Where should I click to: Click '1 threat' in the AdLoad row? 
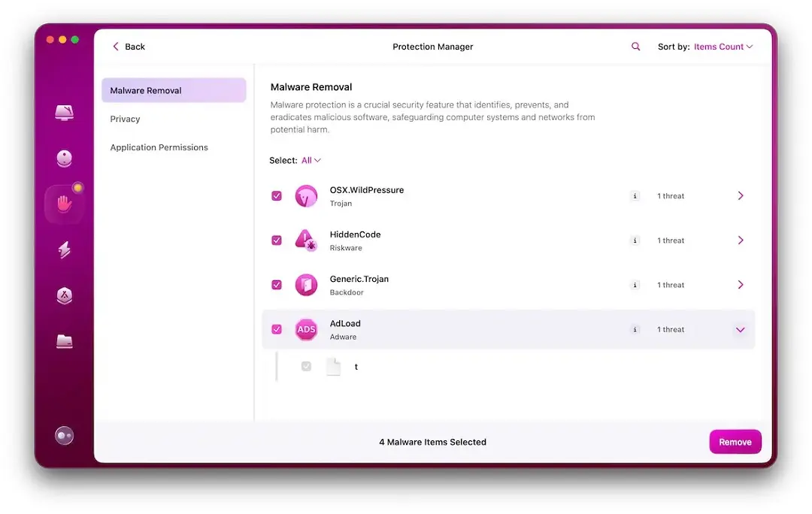click(x=671, y=330)
